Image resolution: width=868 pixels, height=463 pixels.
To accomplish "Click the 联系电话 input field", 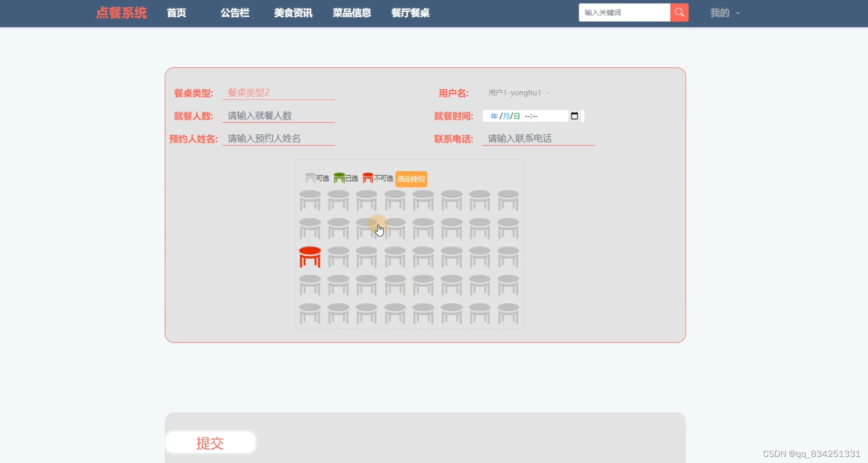I will click(x=538, y=138).
